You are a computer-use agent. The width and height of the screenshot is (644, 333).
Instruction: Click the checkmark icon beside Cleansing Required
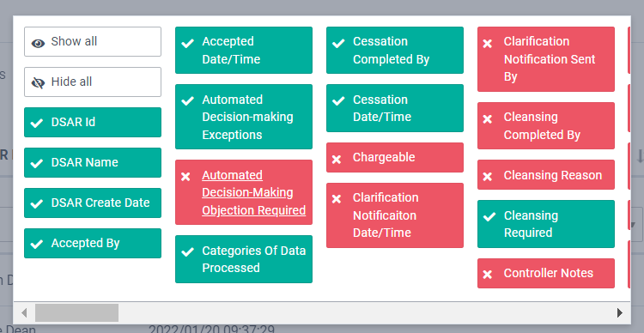(x=489, y=217)
